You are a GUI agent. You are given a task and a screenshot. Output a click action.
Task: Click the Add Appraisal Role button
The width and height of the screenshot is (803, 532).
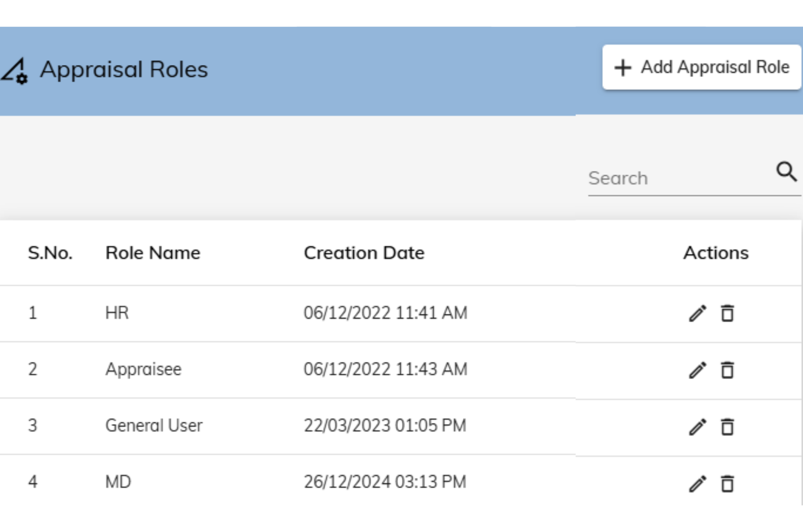point(701,67)
